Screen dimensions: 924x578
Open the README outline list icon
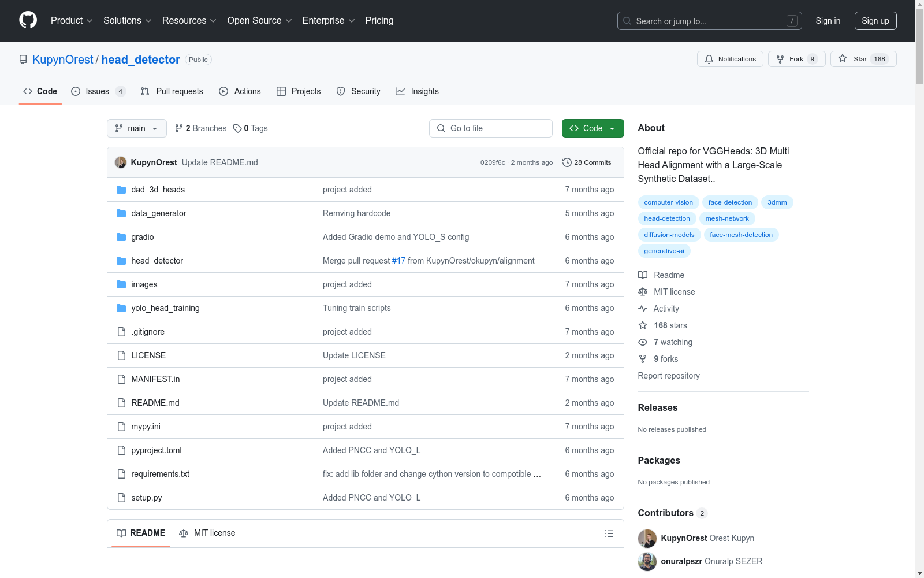coord(609,533)
